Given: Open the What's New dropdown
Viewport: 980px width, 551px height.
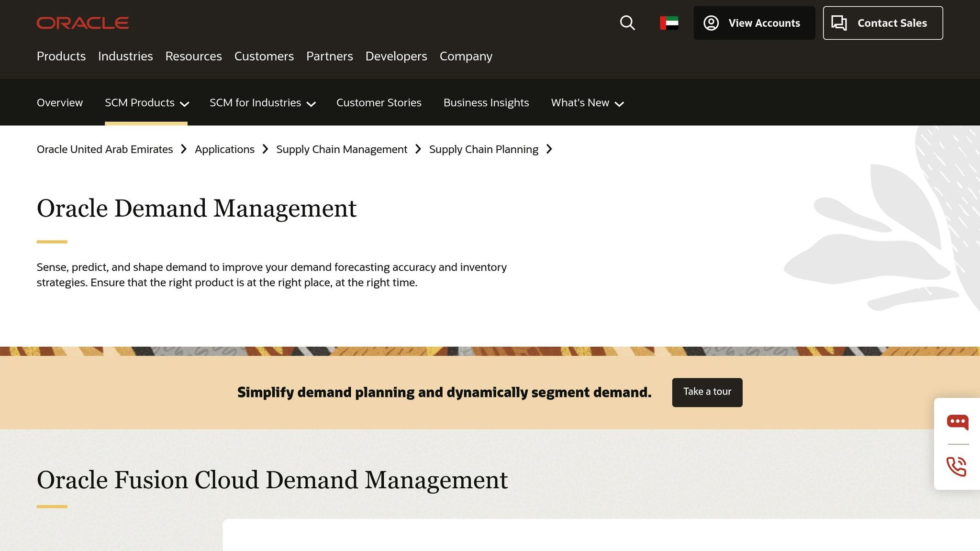Looking at the screenshot, I should pos(587,102).
